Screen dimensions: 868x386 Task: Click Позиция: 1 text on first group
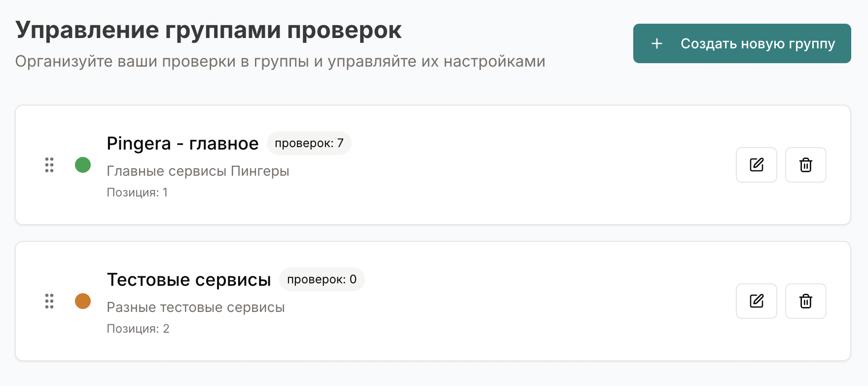137,193
